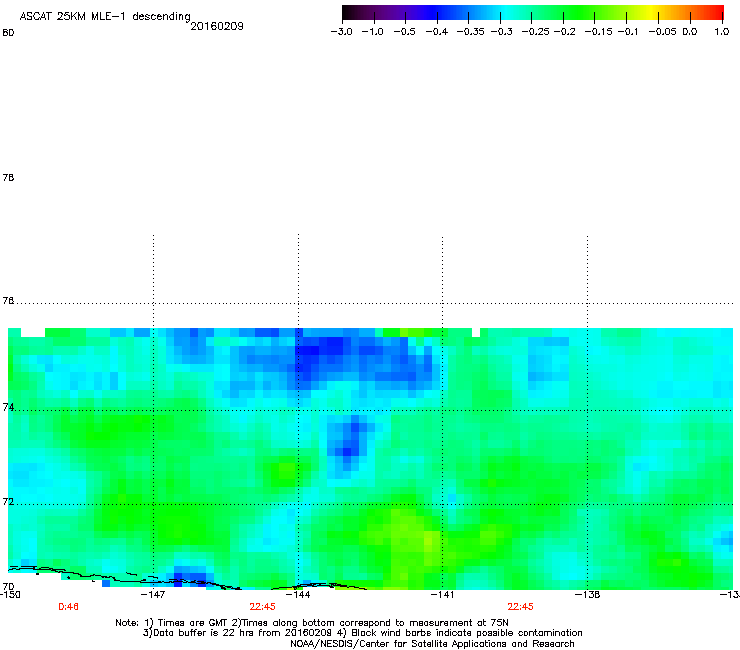Click the longitude axis label -141
Image resolution: width=740 pixels, height=650 pixels.
442,594
